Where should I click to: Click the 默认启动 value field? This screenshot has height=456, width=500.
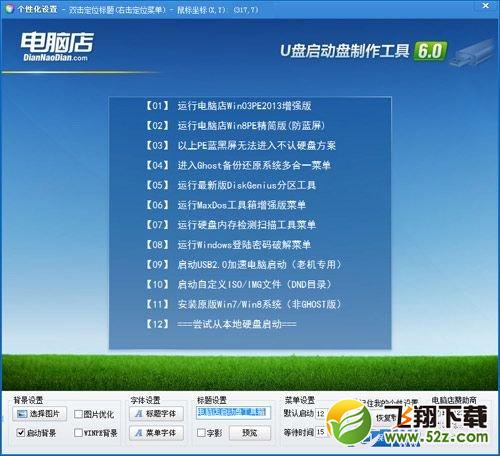321,414
